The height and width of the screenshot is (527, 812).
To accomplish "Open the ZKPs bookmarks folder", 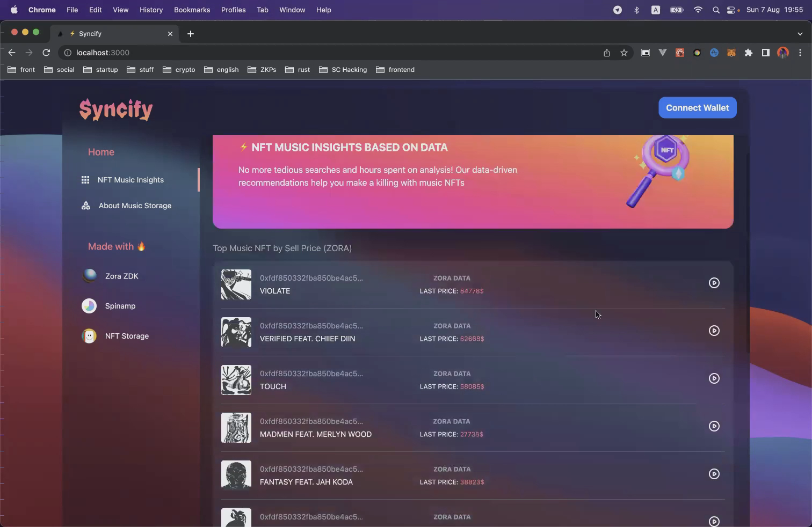I will [262, 70].
